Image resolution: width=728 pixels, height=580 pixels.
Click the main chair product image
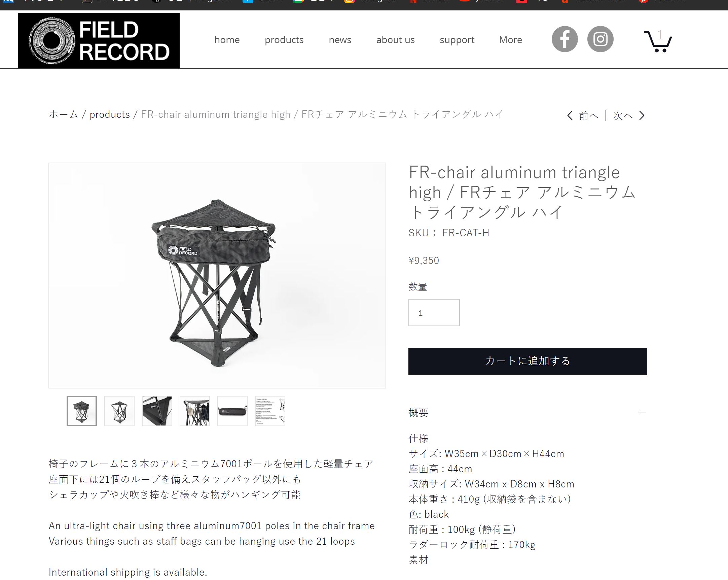tap(217, 275)
